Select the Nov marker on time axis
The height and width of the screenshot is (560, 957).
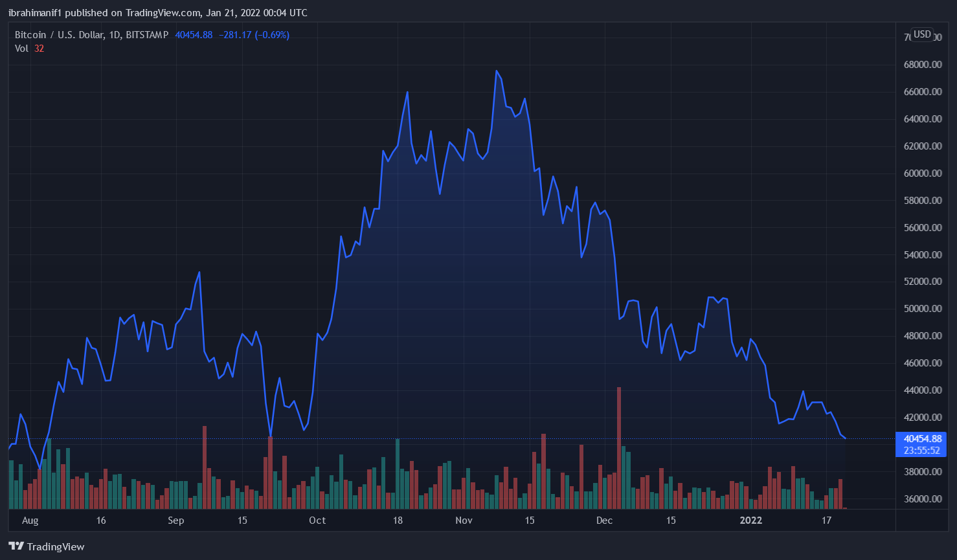[464, 521]
